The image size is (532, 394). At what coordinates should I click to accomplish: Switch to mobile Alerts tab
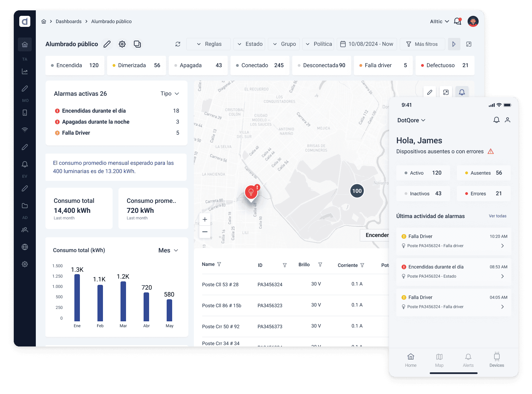[468, 360]
